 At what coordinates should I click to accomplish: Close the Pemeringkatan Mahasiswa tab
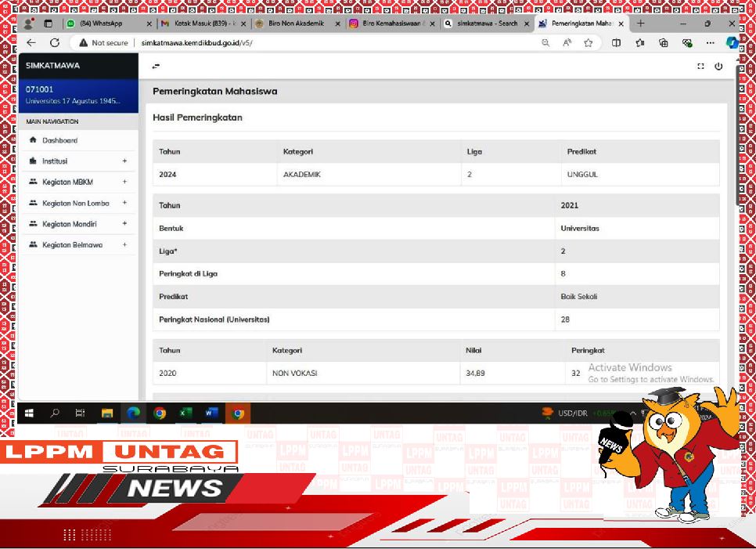coord(621,23)
